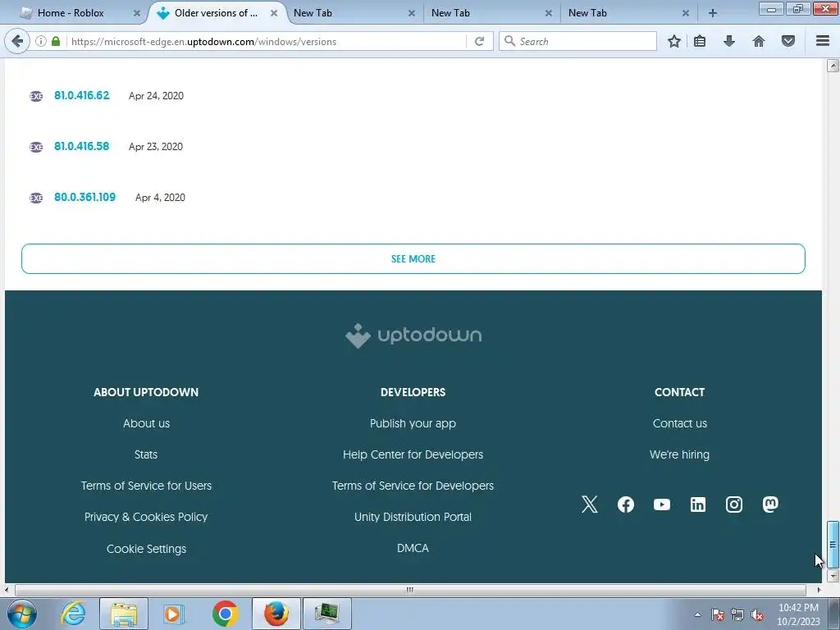Click the Firefox Search box
840x630 pixels.
577,41
